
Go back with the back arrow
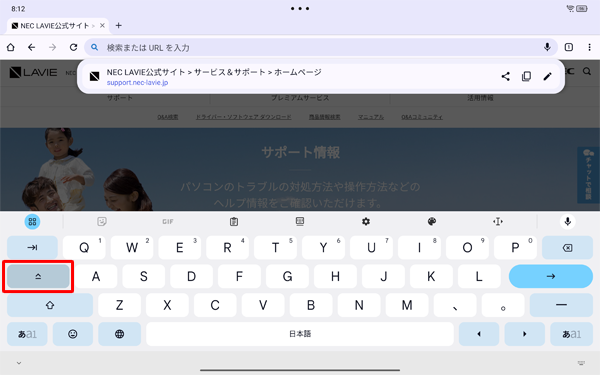coord(31,47)
